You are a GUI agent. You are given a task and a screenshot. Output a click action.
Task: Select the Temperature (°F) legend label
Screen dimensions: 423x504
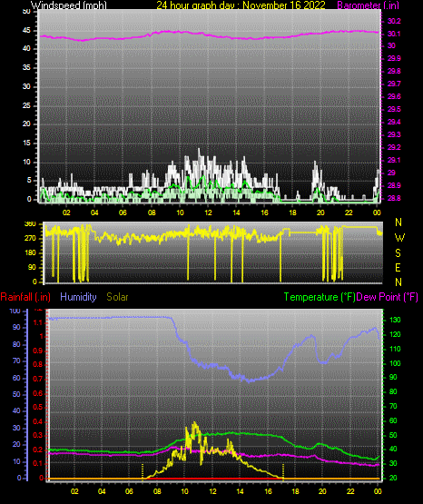(x=320, y=297)
